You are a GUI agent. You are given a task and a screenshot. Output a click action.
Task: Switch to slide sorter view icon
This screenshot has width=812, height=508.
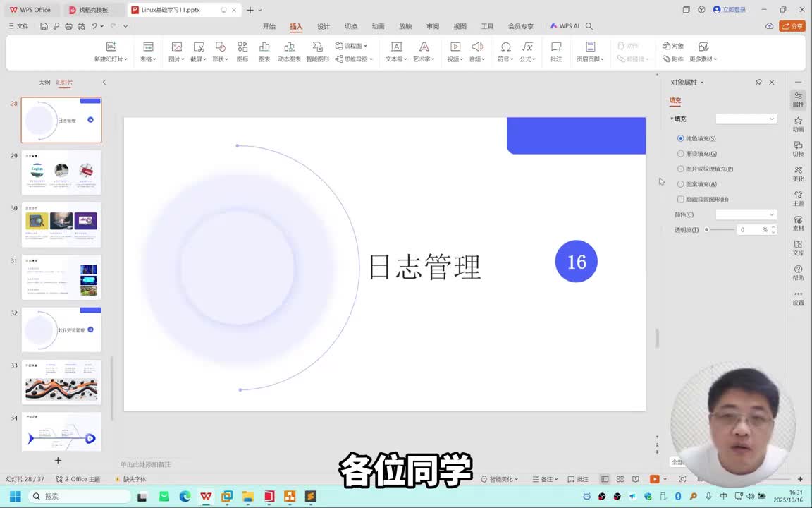pos(620,479)
